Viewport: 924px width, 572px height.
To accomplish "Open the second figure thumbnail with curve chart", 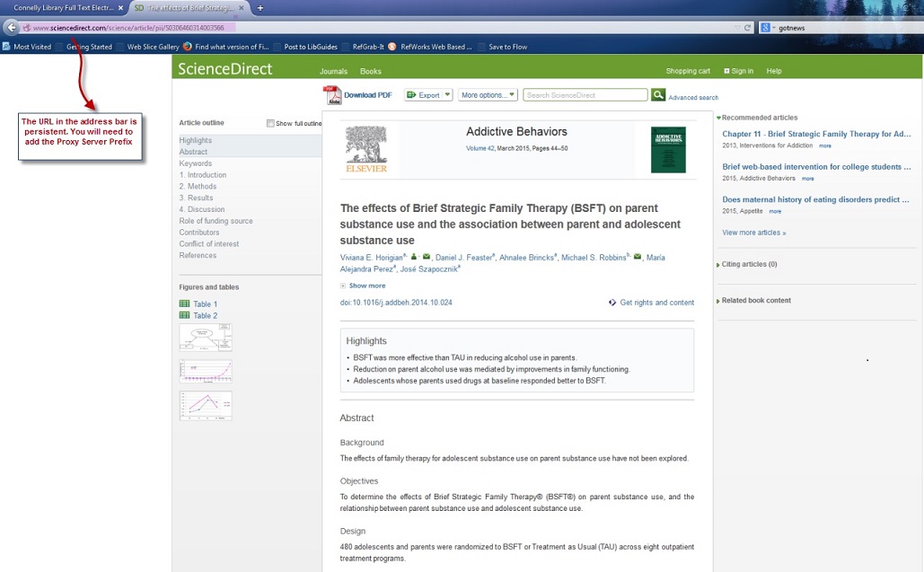I will pos(206,371).
